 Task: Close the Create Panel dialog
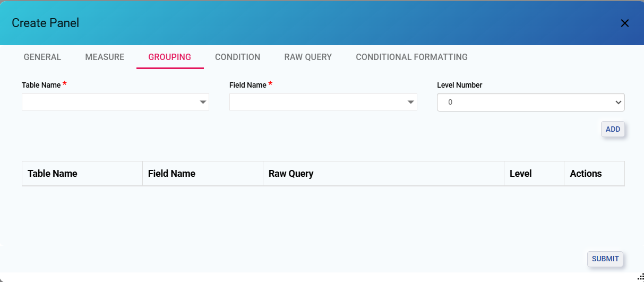[625, 23]
